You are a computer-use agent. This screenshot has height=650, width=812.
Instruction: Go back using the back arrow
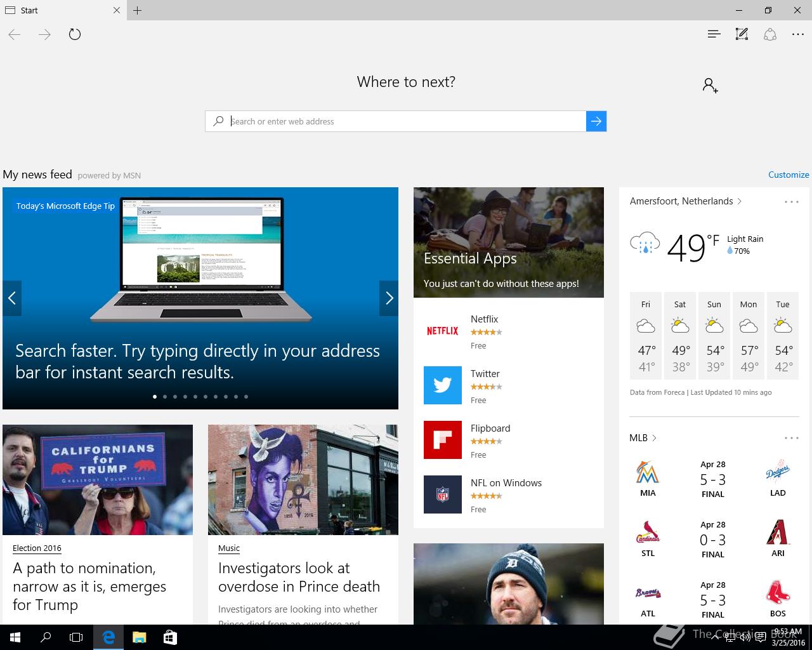pyautogui.click(x=15, y=35)
